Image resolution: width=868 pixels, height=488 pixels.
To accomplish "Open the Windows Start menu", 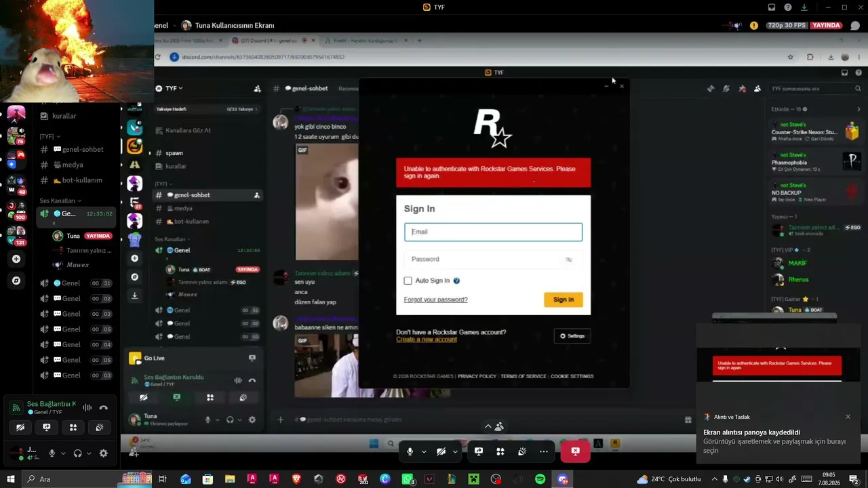I will [x=11, y=479].
